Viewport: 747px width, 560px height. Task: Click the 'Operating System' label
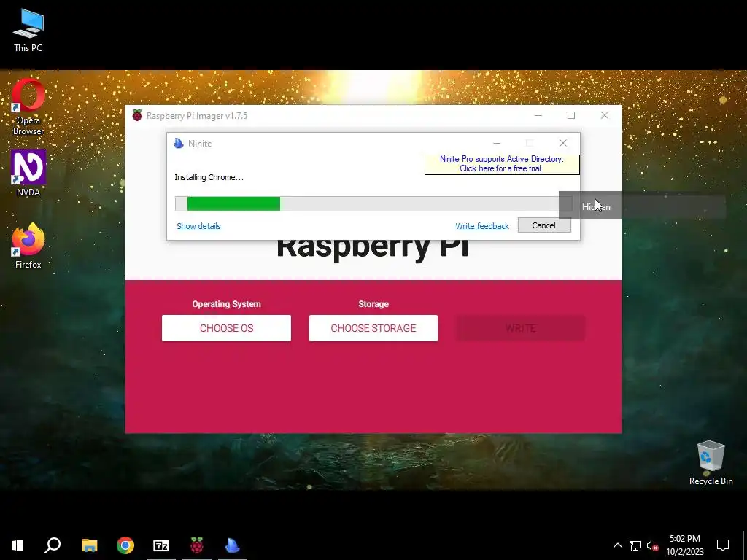coord(226,304)
